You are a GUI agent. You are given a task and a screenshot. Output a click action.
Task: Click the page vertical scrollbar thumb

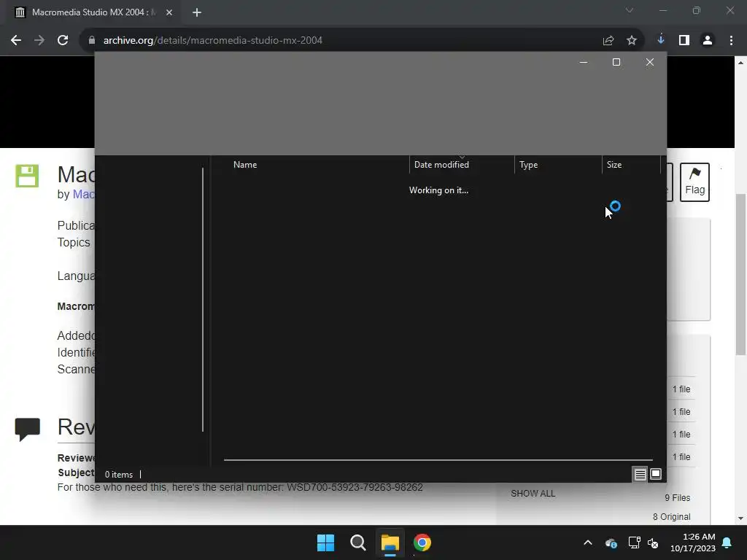coord(740,274)
